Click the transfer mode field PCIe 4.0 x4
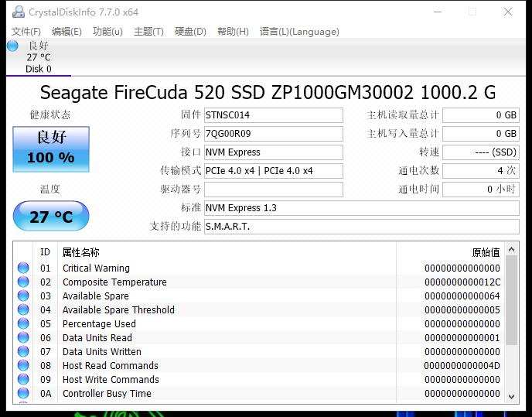Image resolution: width=532 pixels, height=417 pixels. (x=274, y=171)
